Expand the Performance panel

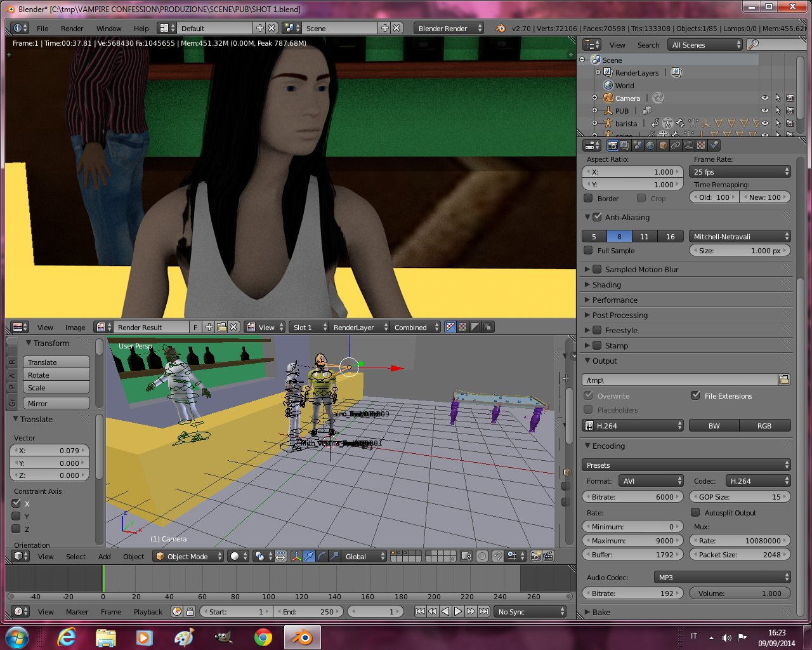pos(615,300)
